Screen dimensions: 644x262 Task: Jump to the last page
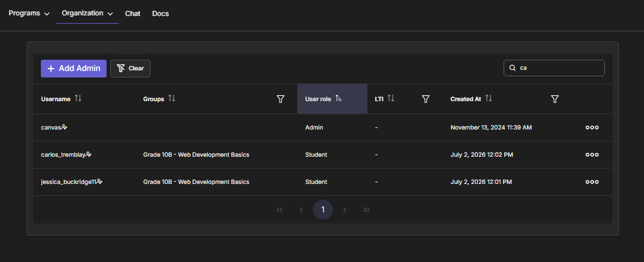point(366,210)
